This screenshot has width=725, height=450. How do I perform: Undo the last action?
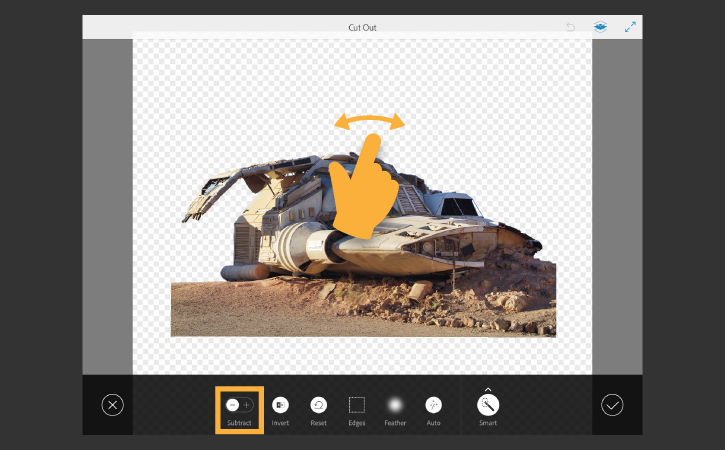coord(571,27)
